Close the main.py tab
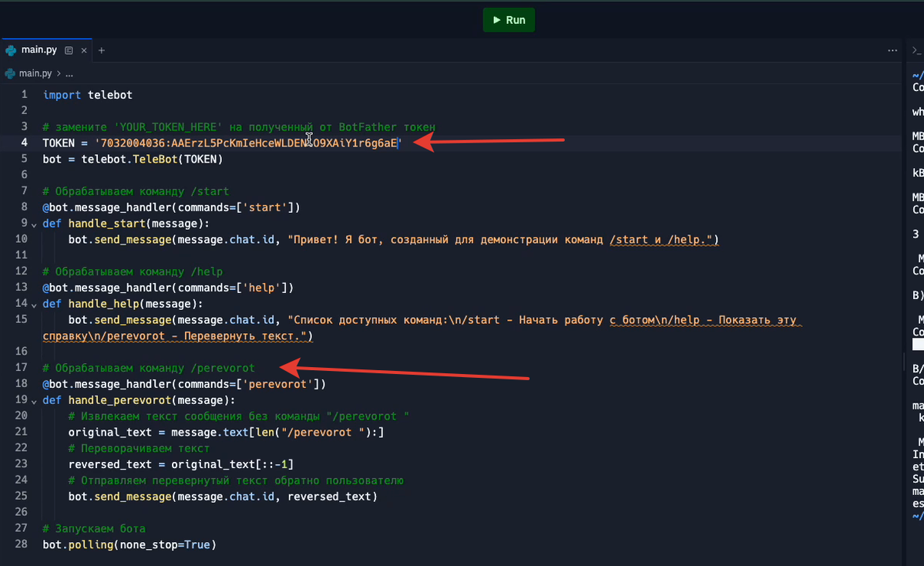 (x=84, y=50)
